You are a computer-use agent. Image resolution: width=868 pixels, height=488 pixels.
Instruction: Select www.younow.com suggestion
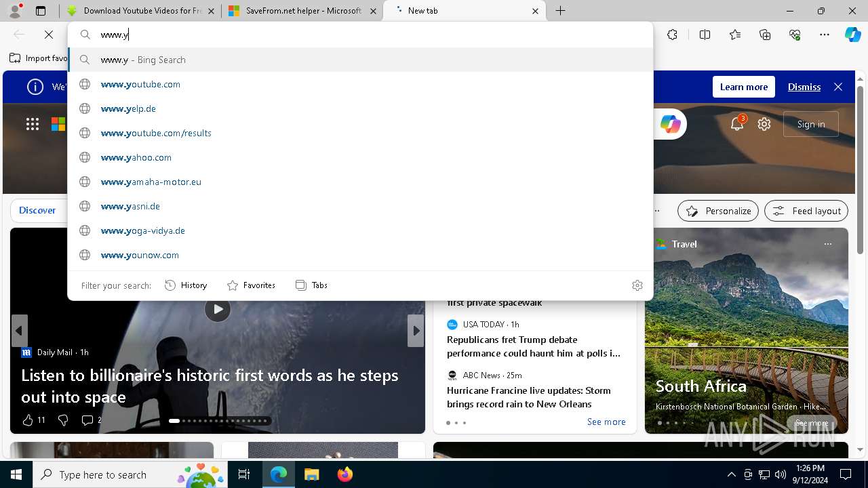361,255
